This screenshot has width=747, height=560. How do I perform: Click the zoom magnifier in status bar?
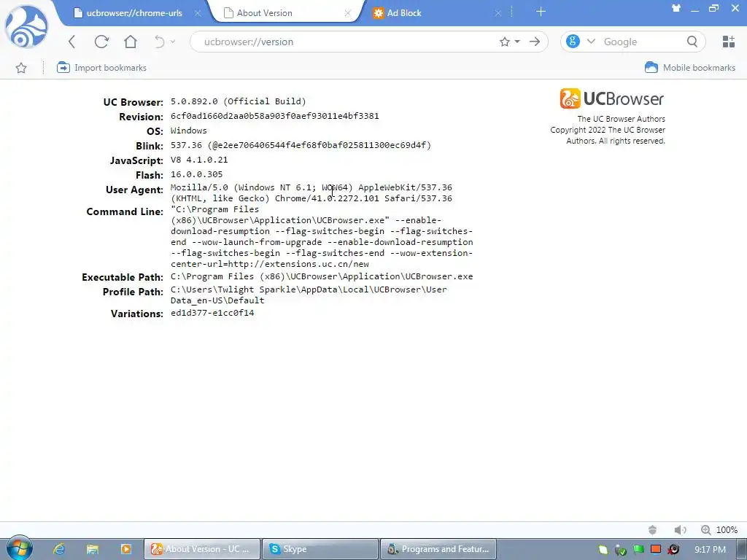click(x=706, y=530)
